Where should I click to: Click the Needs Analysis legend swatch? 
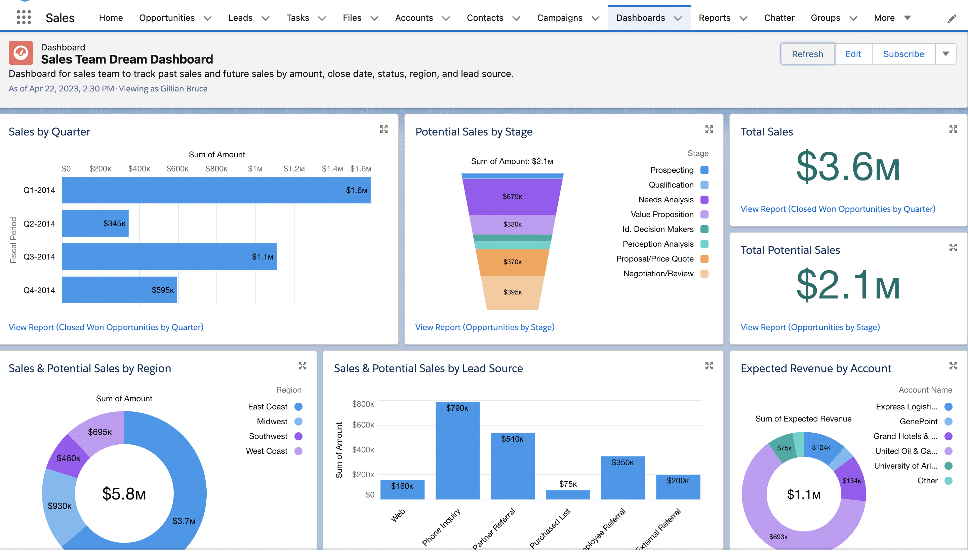[704, 199]
